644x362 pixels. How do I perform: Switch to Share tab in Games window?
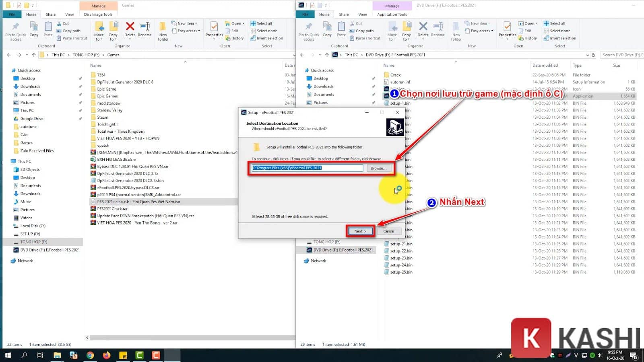51,14
